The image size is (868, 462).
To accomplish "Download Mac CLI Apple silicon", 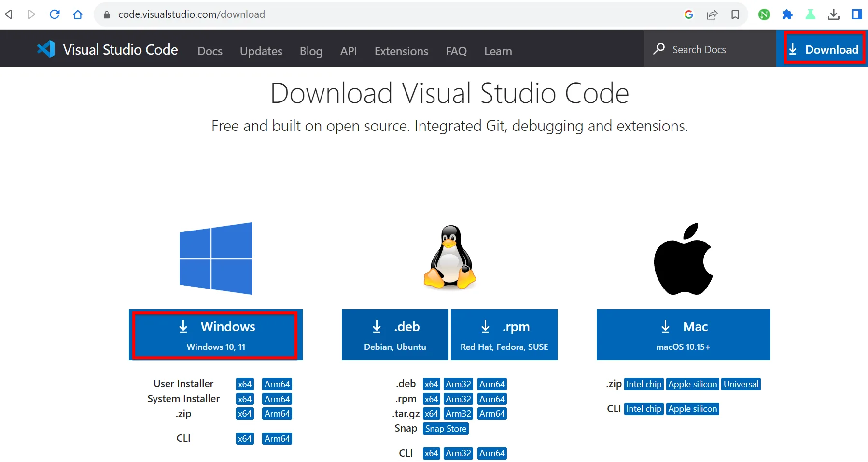I will [x=693, y=409].
